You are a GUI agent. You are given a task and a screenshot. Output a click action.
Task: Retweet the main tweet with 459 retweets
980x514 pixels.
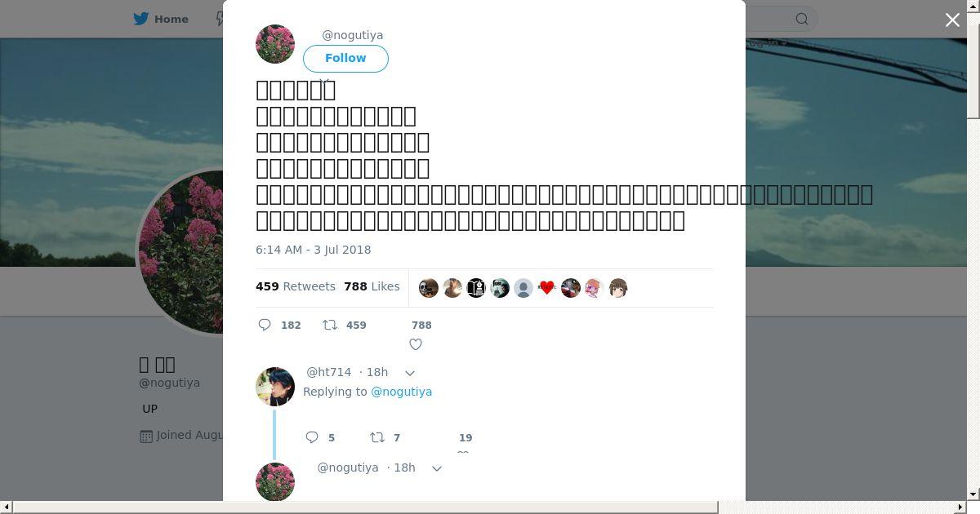[x=330, y=325]
